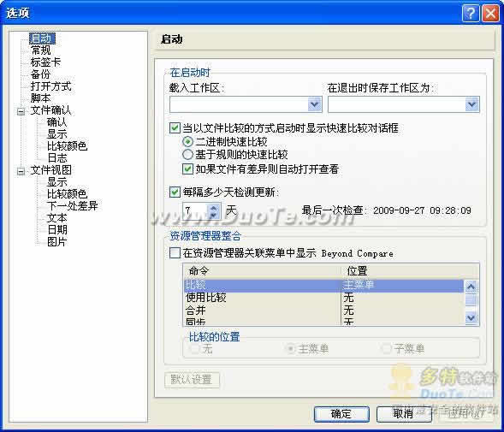
Task: Click the help question mark button
Action: [x=471, y=13]
